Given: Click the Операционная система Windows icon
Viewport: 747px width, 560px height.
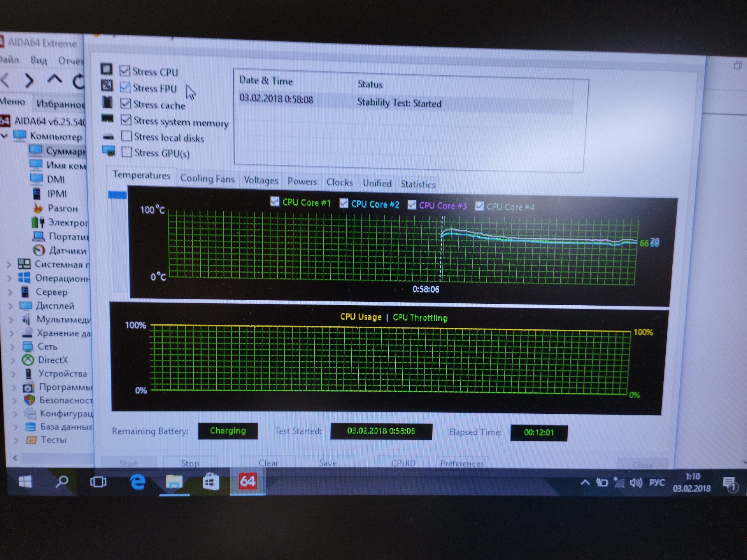Looking at the screenshot, I should pos(24,278).
